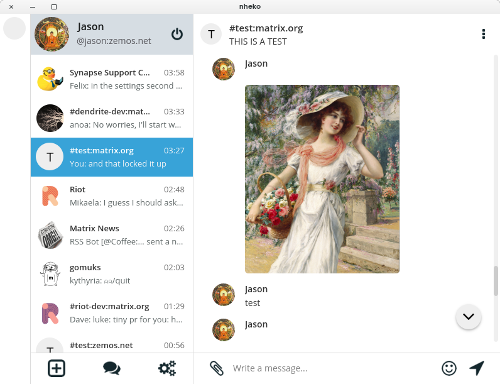This screenshot has height=384, width=500.
Task: Click the window maximize square button
Action: [x=54, y=7]
